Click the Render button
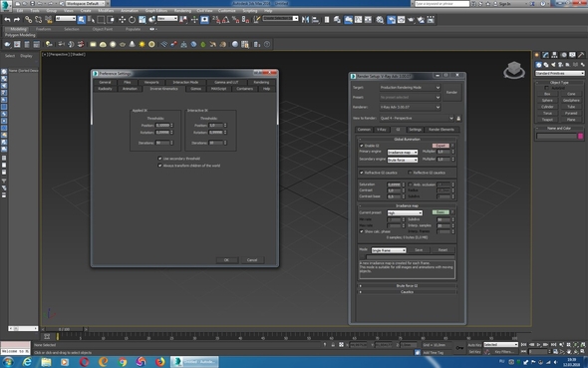 click(451, 93)
